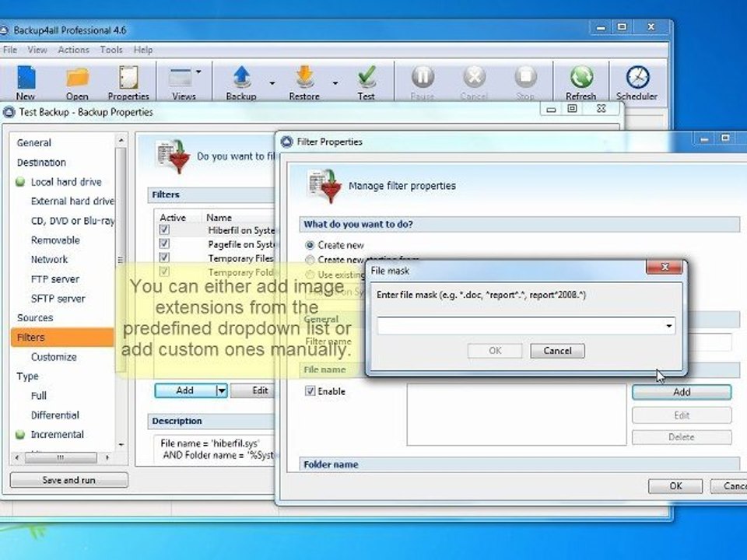The height and width of the screenshot is (560, 747).
Task: Run Test with the green checkmark icon
Action: (366, 83)
